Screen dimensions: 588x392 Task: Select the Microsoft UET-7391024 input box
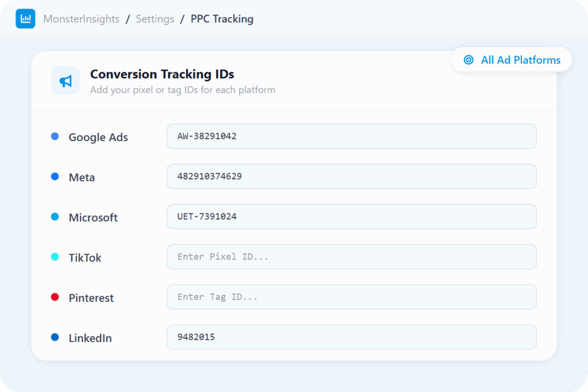coord(351,217)
